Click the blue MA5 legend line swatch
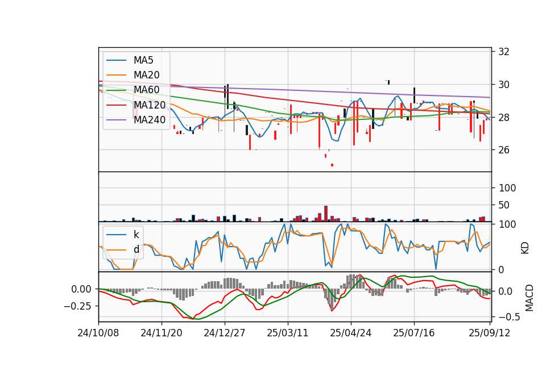This screenshot has height=392, width=546. click(x=116, y=60)
